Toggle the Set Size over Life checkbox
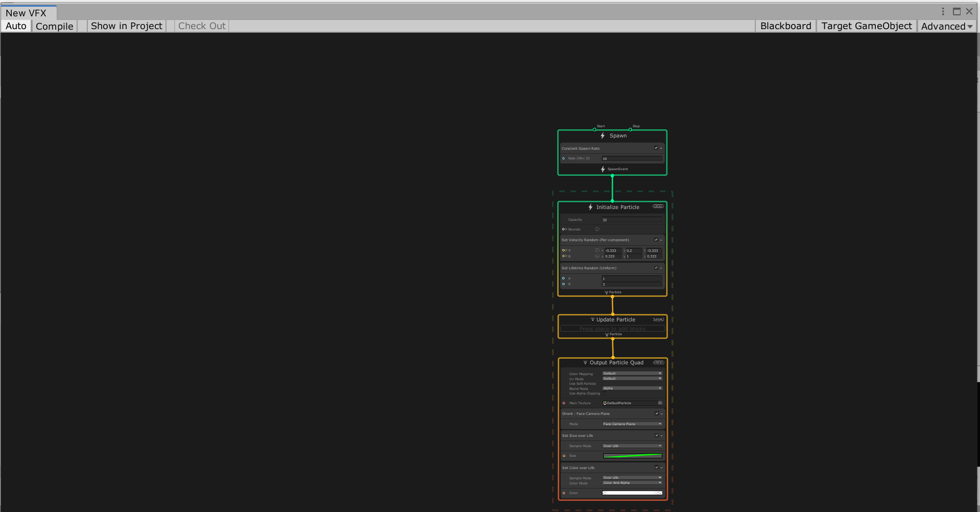This screenshot has height=512, width=980. pyautogui.click(x=657, y=435)
